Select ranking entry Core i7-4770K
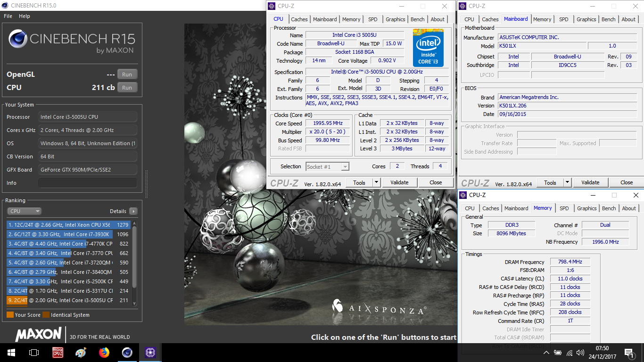Image resolution: width=644 pixels, height=362 pixels. click(69, 244)
